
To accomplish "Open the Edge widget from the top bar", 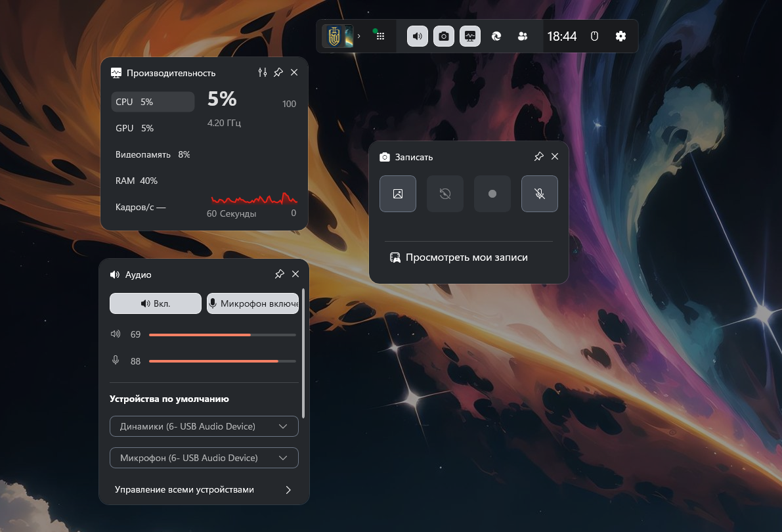I will [x=496, y=36].
